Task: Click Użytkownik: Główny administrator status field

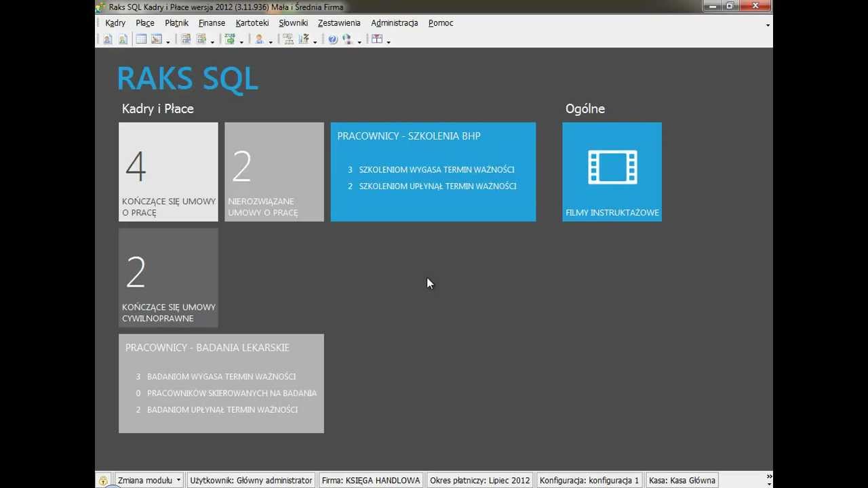Action: tap(251, 481)
